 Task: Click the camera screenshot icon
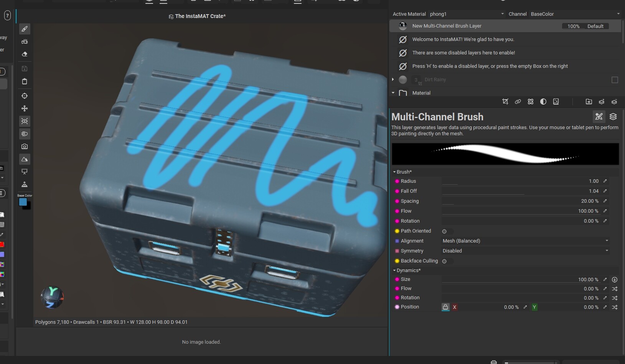[x=25, y=146]
